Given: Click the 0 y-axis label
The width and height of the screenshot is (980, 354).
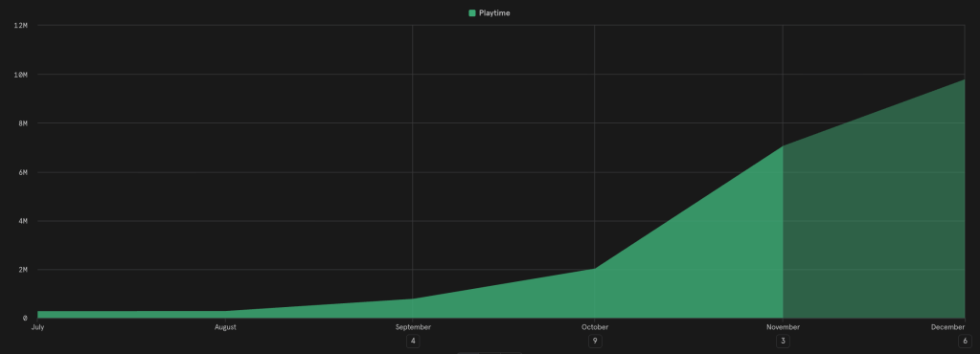Looking at the screenshot, I should tap(25, 319).
